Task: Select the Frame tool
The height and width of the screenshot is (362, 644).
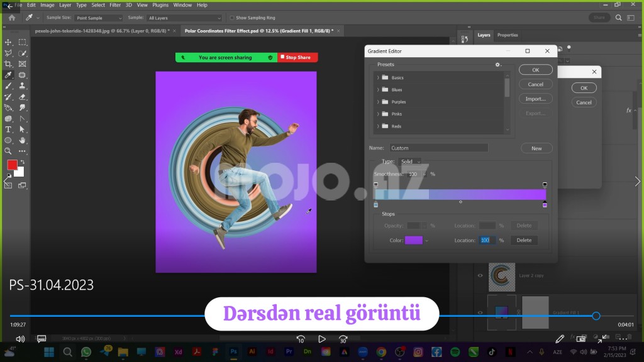Action: (x=23, y=64)
